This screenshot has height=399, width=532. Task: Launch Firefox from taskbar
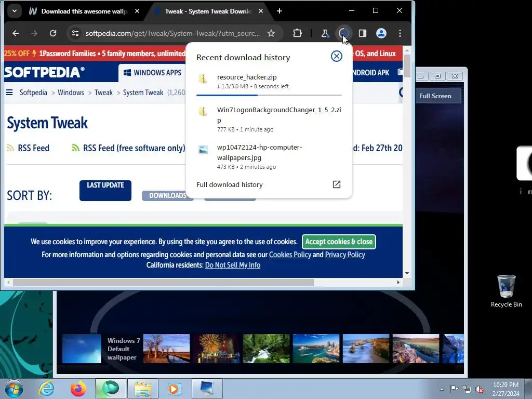point(78,389)
